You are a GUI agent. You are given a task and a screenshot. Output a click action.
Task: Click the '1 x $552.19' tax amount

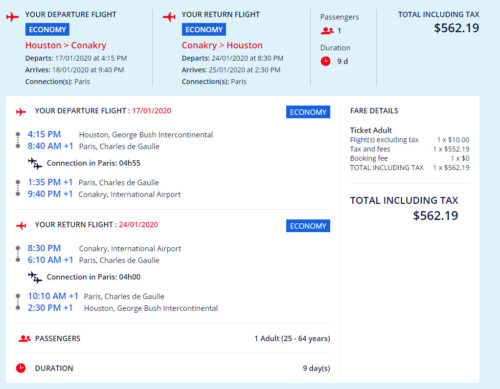[451, 149]
